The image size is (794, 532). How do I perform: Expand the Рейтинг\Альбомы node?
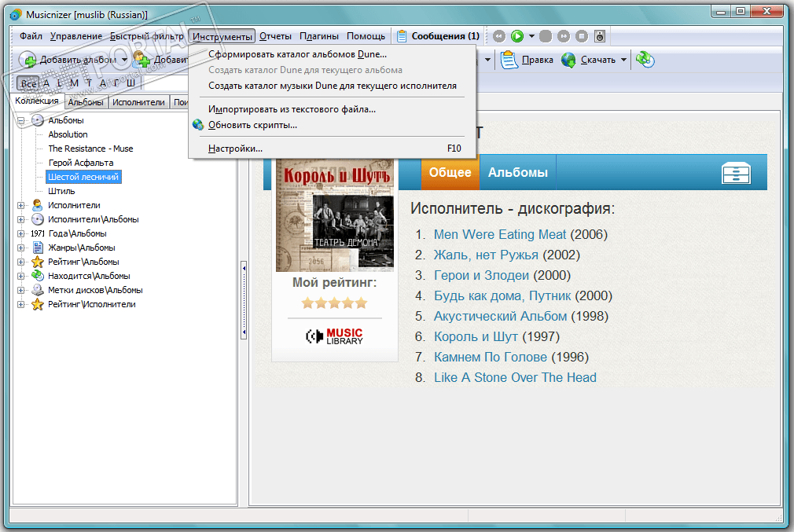[20, 262]
